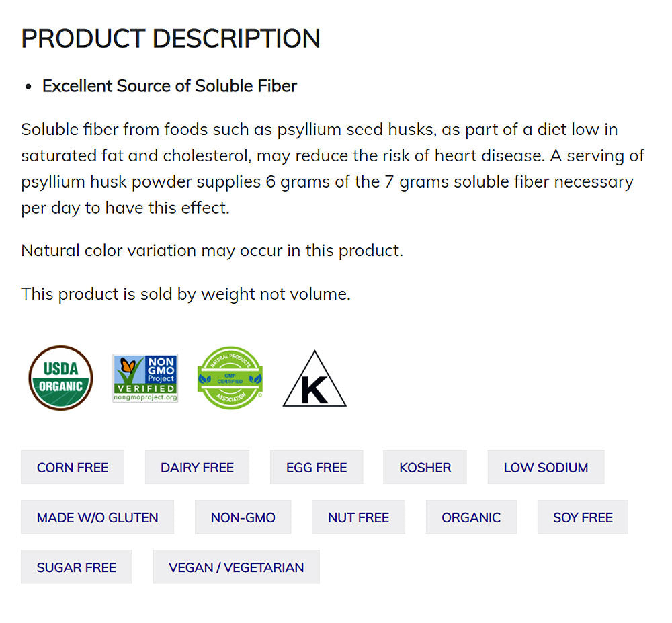
Task: Click the Non-GMO Project Verified badge
Action: [145, 378]
